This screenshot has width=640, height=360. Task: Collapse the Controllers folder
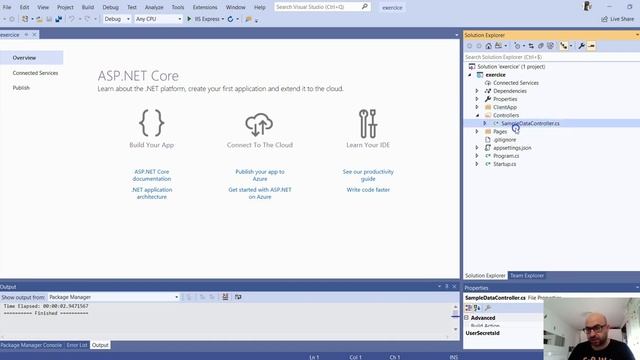pyautogui.click(x=477, y=116)
